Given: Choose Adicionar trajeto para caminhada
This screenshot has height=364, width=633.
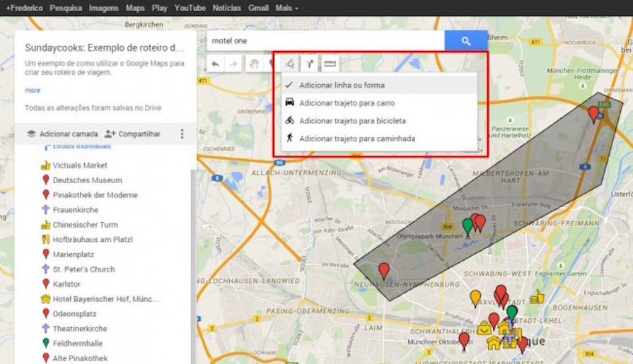Looking at the screenshot, I should [379, 139].
